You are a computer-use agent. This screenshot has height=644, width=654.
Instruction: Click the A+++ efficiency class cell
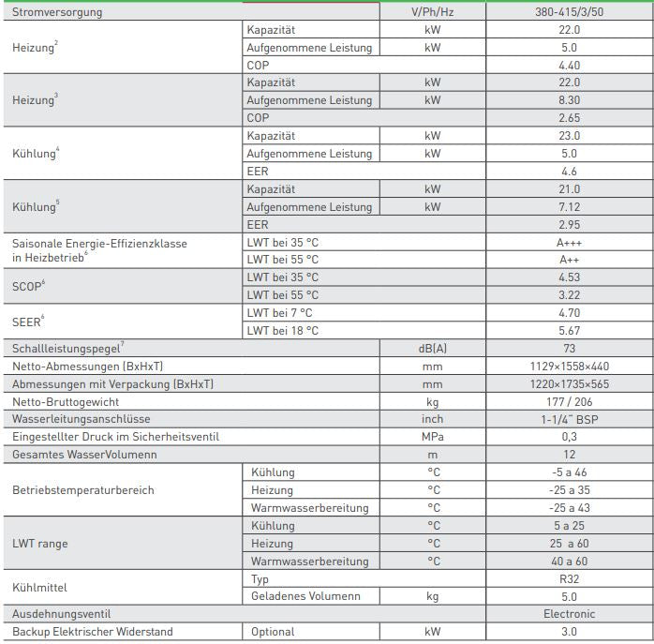(x=569, y=243)
